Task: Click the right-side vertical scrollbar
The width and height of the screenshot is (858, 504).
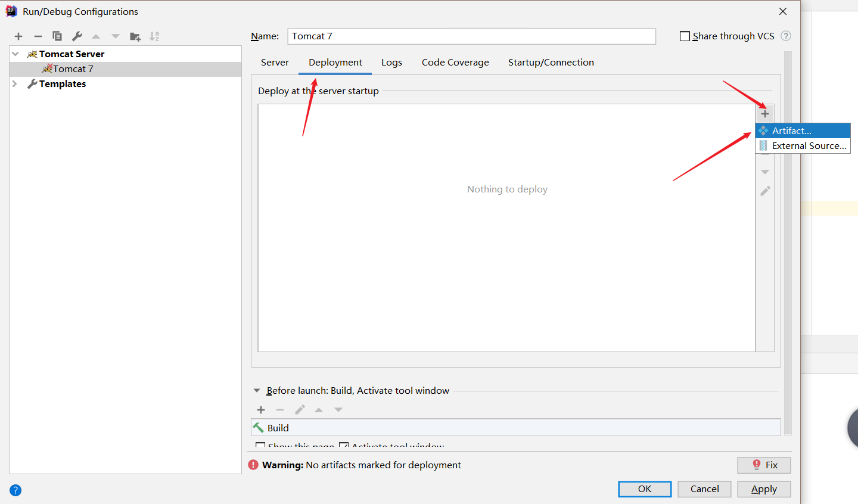Action: [788, 242]
